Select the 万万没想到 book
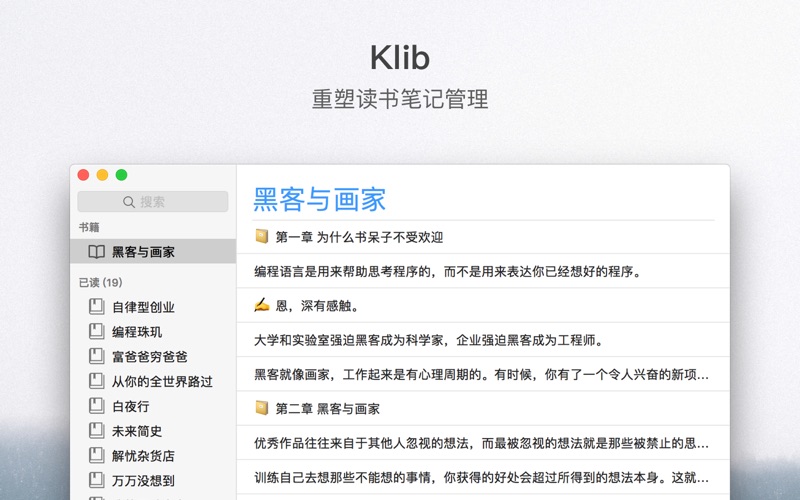800x500 pixels. click(143, 480)
